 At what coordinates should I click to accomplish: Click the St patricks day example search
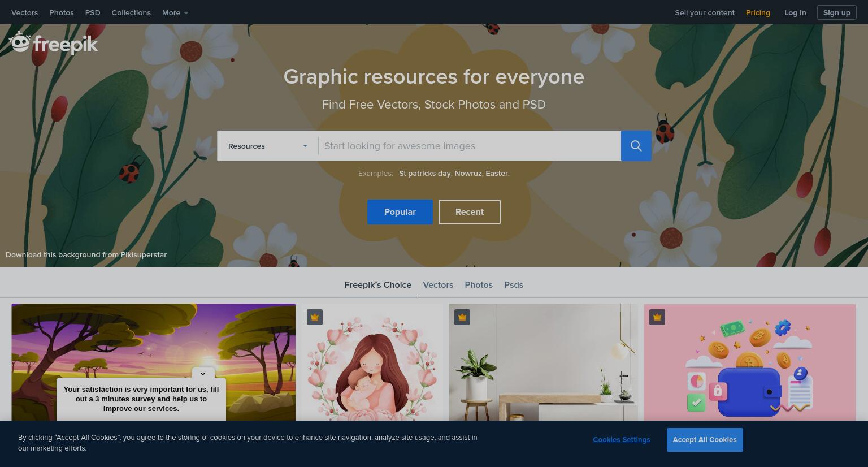pos(424,174)
